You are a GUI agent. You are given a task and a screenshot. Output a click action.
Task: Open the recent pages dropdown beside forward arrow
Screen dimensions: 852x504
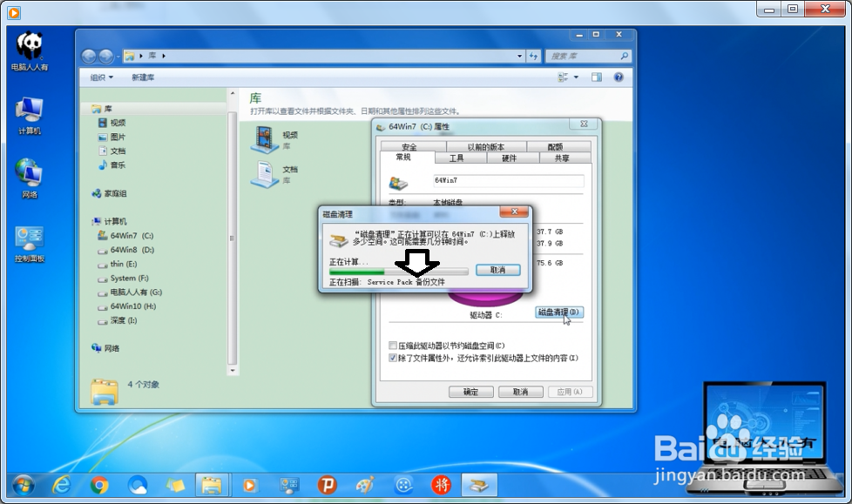pyautogui.click(x=118, y=57)
